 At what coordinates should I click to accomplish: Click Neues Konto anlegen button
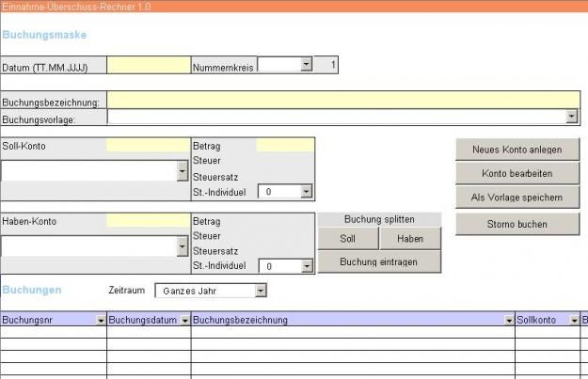pyautogui.click(x=517, y=150)
